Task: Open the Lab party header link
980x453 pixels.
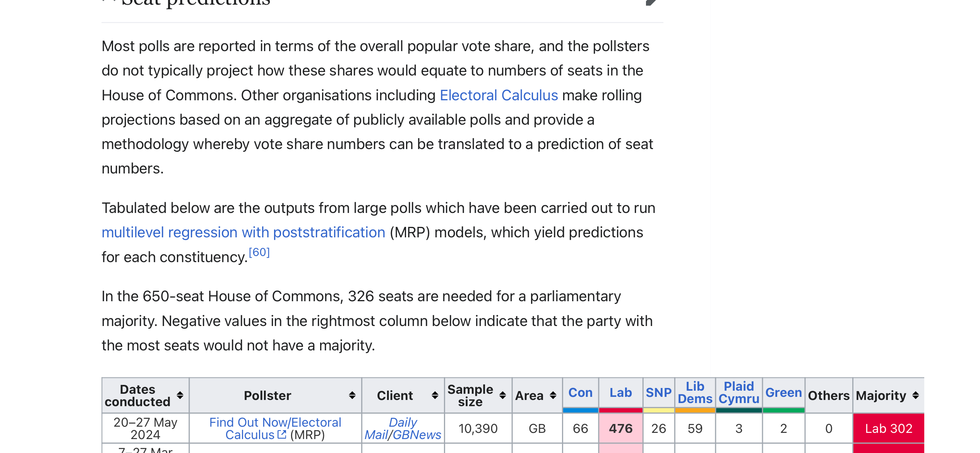Action: coord(621,393)
